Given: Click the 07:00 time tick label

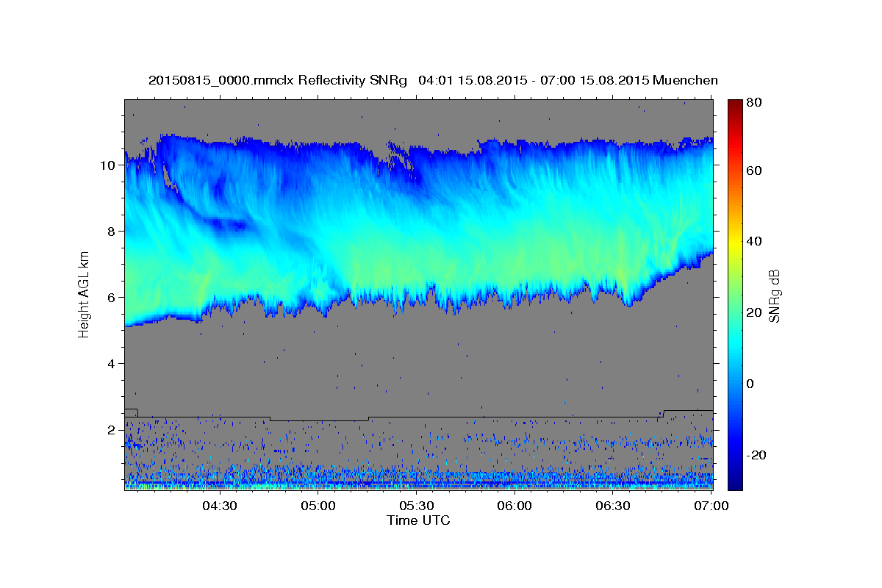Looking at the screenshot, I should (x=711, y=506).
